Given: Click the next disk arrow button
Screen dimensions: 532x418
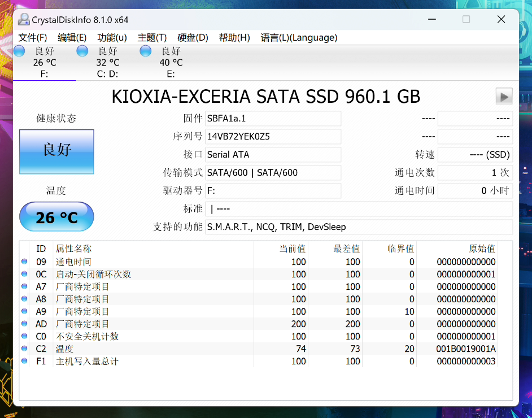Looking at the screenshot, I should click(504, 97).
